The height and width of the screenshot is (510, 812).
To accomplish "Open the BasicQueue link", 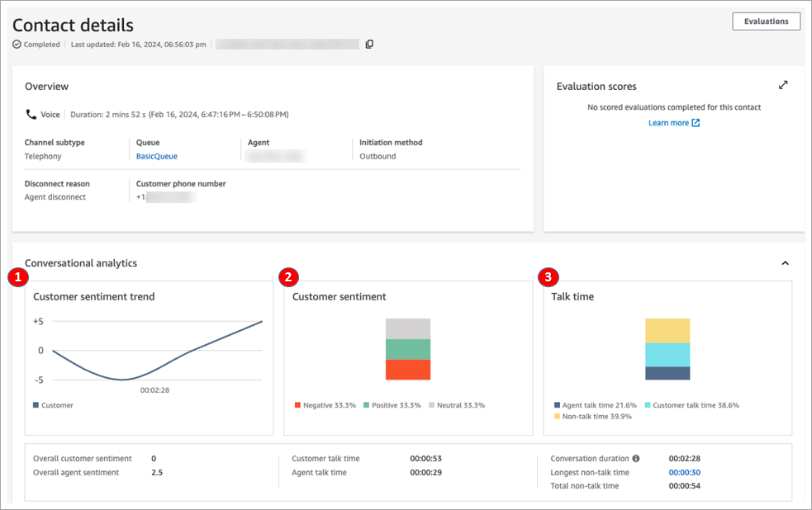I will point(156,155).
